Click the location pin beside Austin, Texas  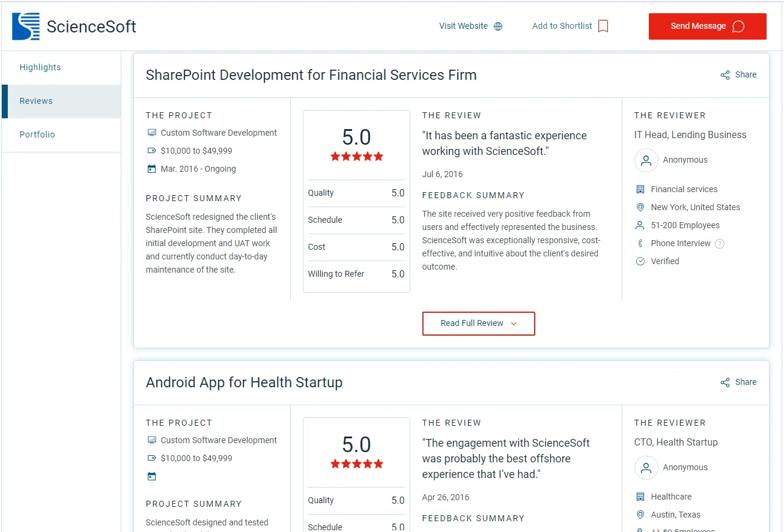click(x=640, y=515)
